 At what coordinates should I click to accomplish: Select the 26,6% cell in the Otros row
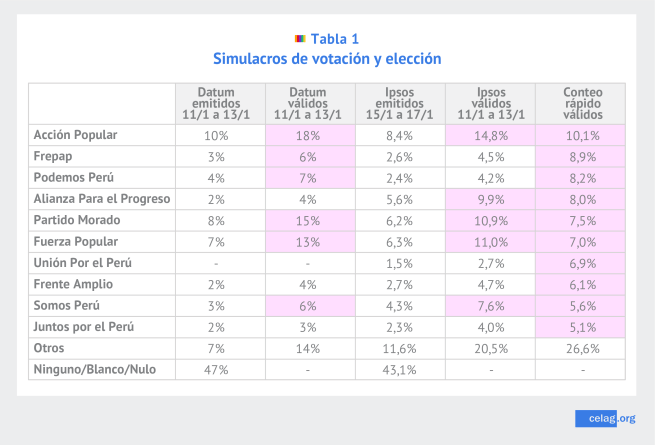(x=581, y=348)
